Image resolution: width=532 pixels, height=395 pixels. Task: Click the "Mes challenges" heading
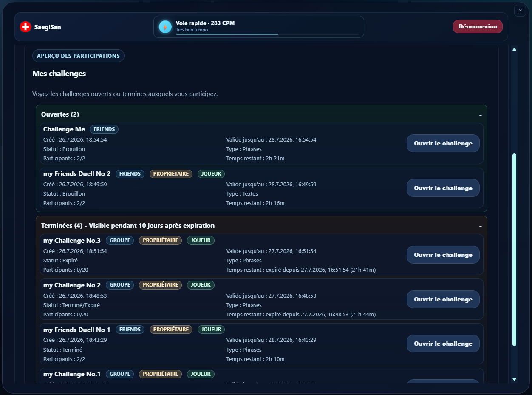(x=59, y=74)
